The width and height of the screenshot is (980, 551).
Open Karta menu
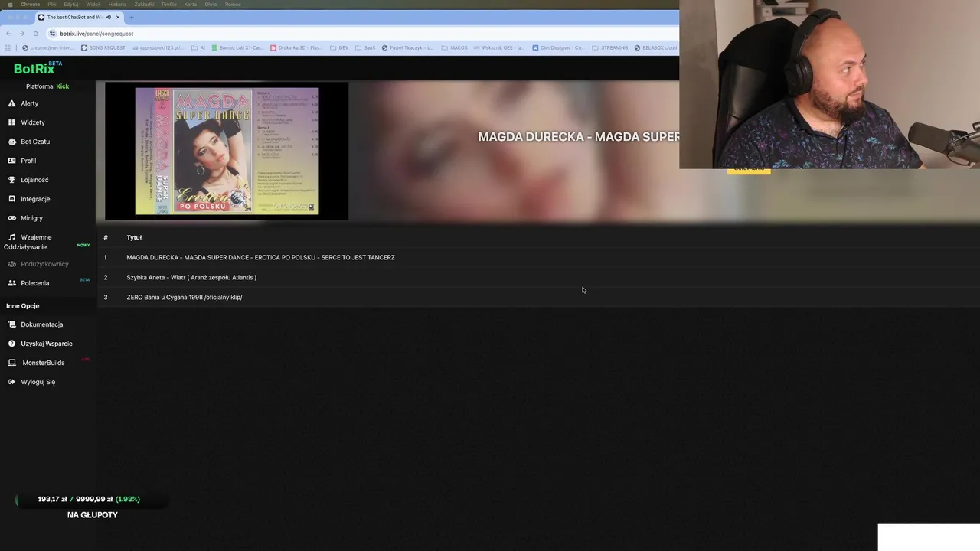tap(191, 4)
